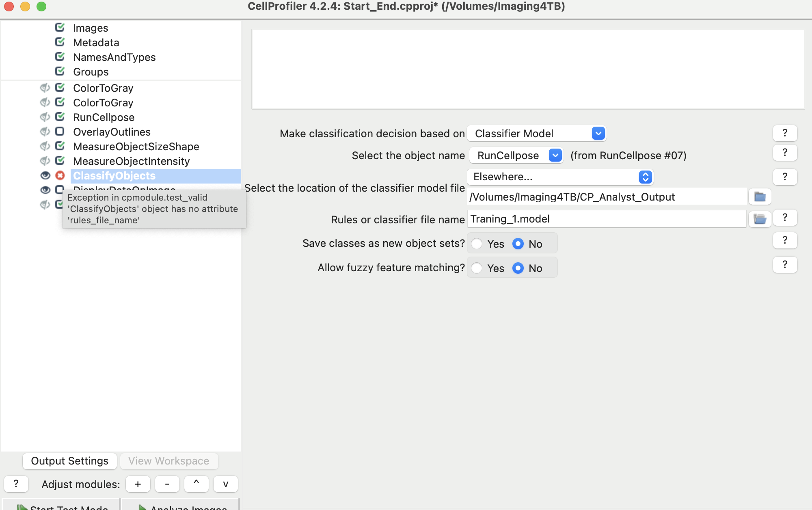
Task: Open the Classifier Model dropdown
Action: [598, 133]
